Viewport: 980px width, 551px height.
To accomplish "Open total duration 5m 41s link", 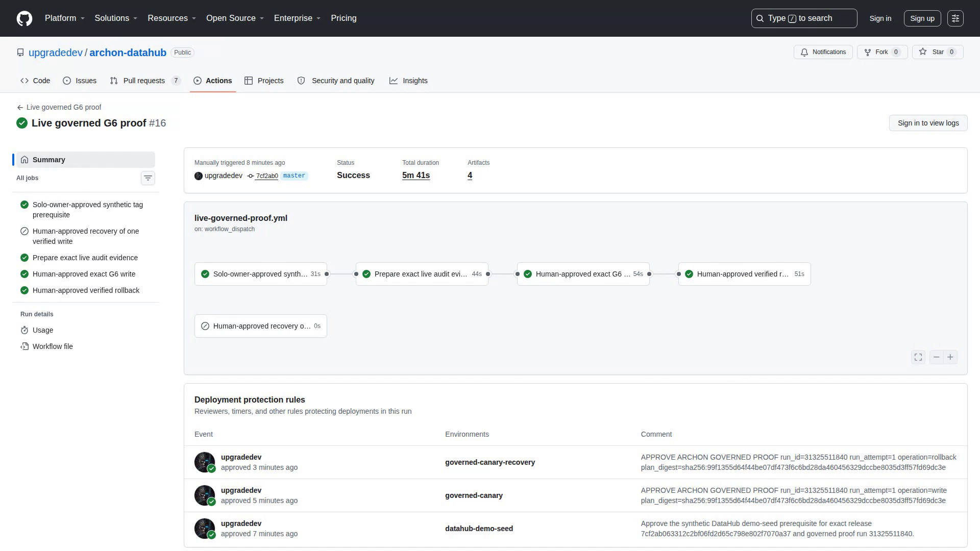I will point(416,176).
